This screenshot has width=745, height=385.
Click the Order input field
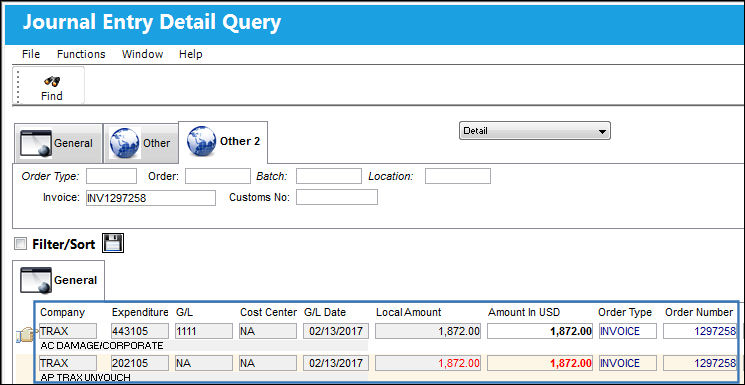(218, 176)
